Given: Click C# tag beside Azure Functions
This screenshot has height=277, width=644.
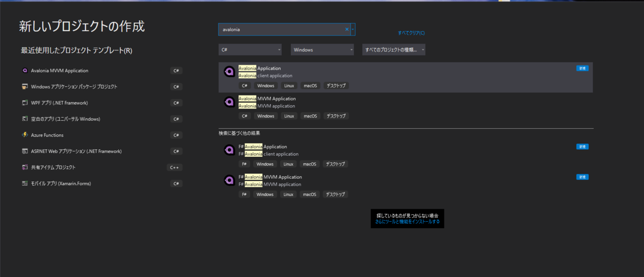Looking at the screenshot, I should click(x=177, y=135).
